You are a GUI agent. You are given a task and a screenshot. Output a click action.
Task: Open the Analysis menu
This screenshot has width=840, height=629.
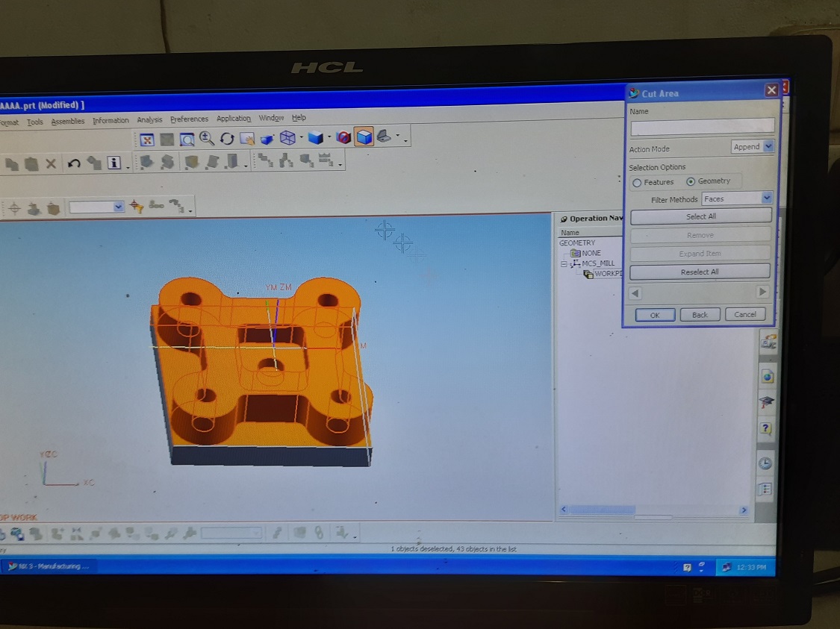pyautogui.click(x=149, y=120)
